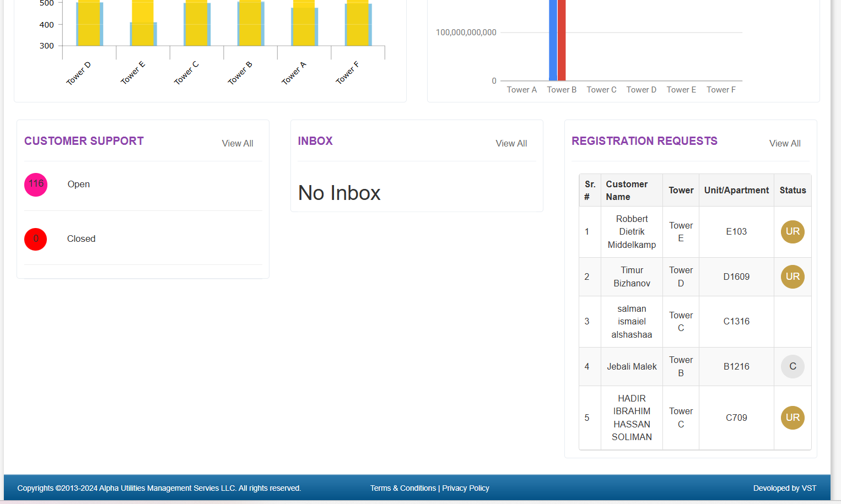Image resolution: width=841 pixels, height=504 pixels.
Task: Select the Timur Bizhanov customer name
Action: click(x=632, y=277)
